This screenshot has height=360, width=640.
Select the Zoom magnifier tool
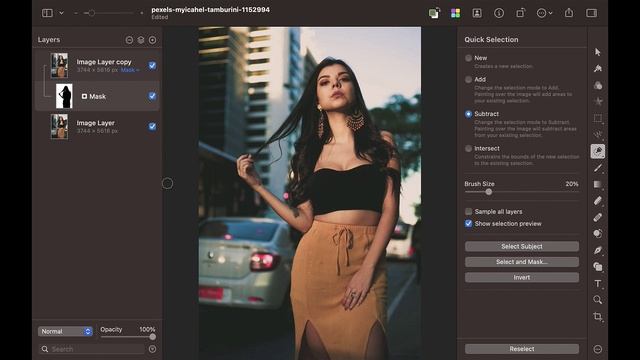click(598, 300)
